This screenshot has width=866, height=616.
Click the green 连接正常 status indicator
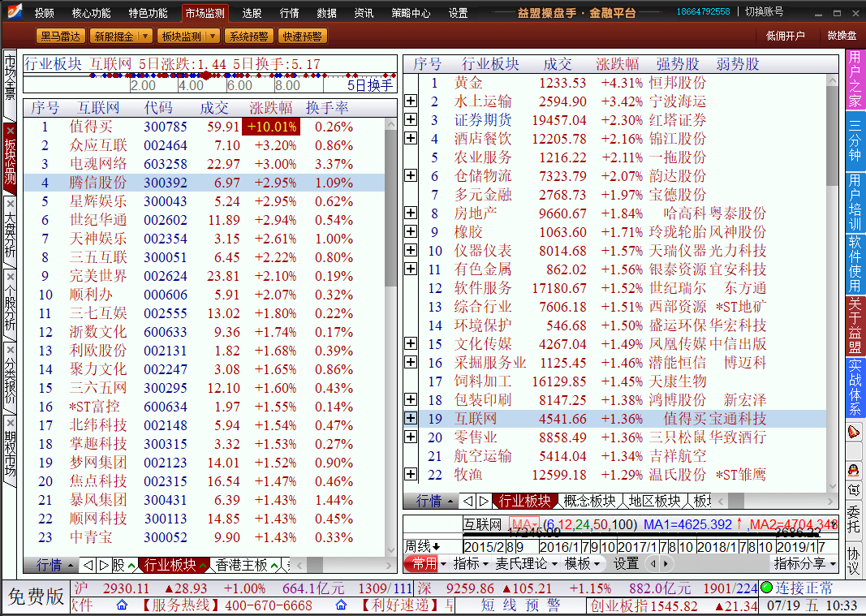(x=767, y=588)
